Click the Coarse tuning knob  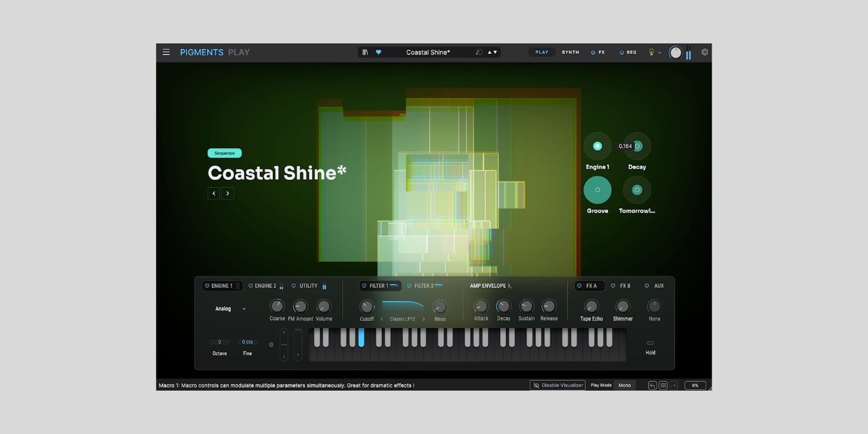tap(277, 306)
